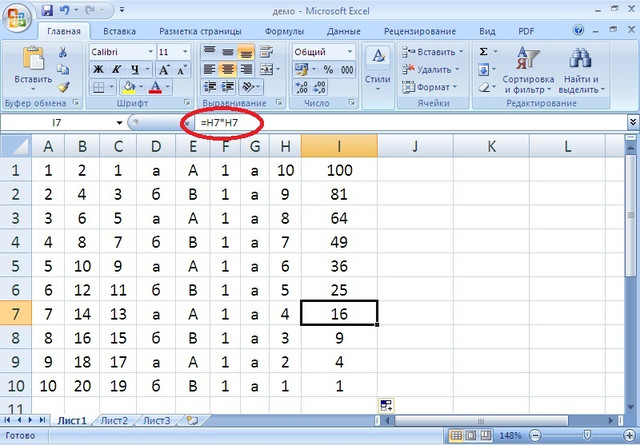
Task: Toggle center horizontal alignment
Action: point(227,70)
